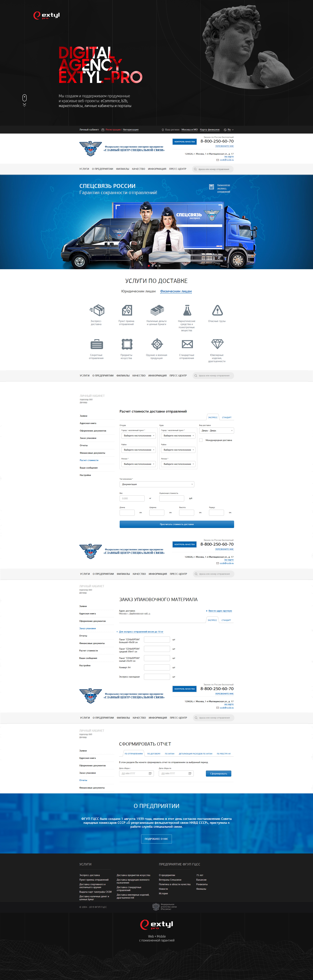Open the Куда Регион dropdown
Viewport: 313px width, 980px height.
tap(178, 464)
